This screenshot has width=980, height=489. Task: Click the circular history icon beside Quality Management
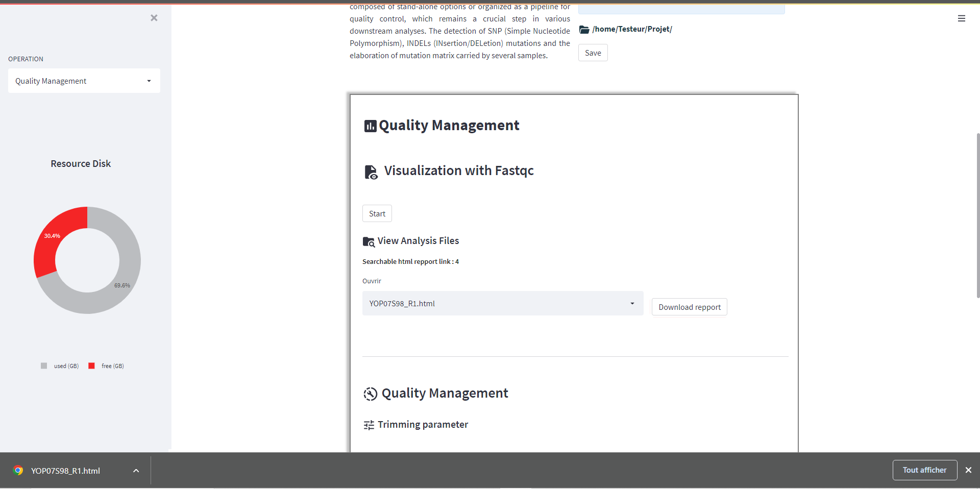pos(370,394)
